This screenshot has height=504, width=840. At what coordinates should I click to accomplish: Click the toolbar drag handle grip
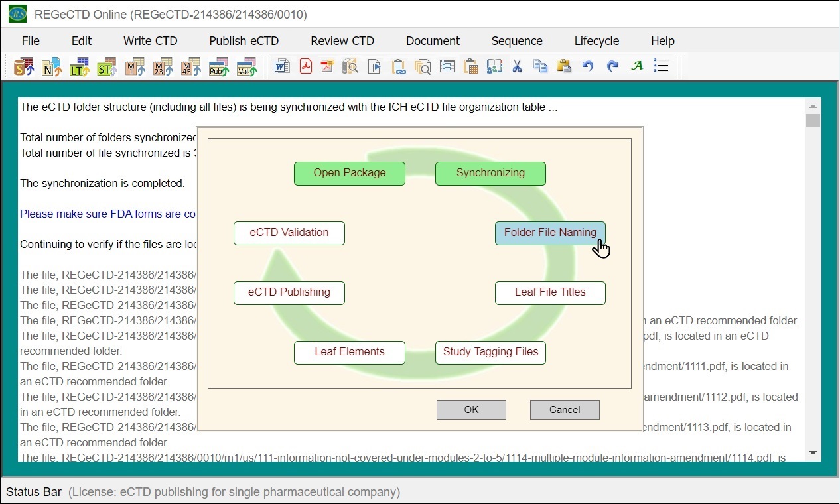click(x=7, y=66)
